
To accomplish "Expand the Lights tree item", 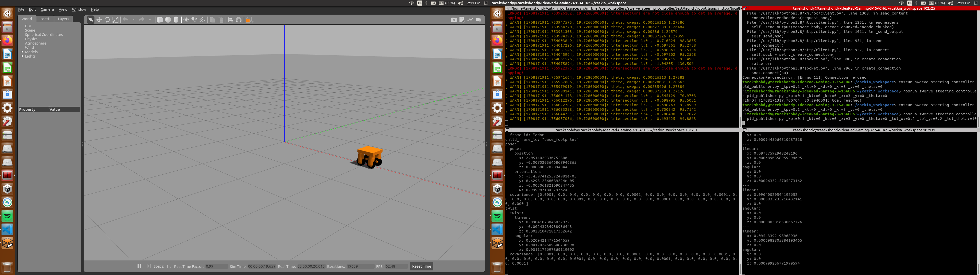I will tap(22, 56).
